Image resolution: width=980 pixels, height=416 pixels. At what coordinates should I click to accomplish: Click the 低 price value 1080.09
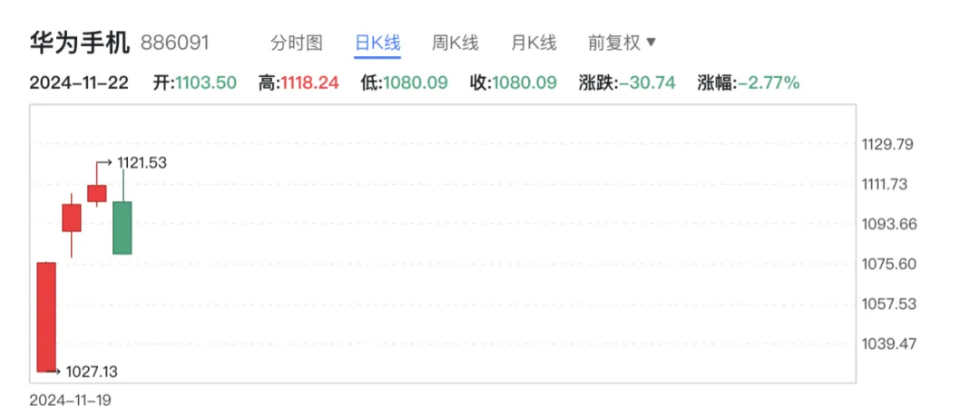point(415,83)
